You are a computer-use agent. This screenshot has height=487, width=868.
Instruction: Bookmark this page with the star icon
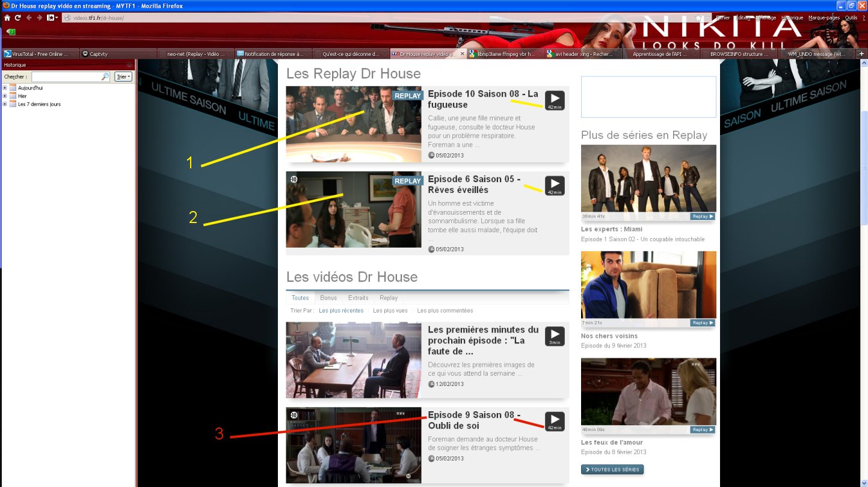pos(699,18)
